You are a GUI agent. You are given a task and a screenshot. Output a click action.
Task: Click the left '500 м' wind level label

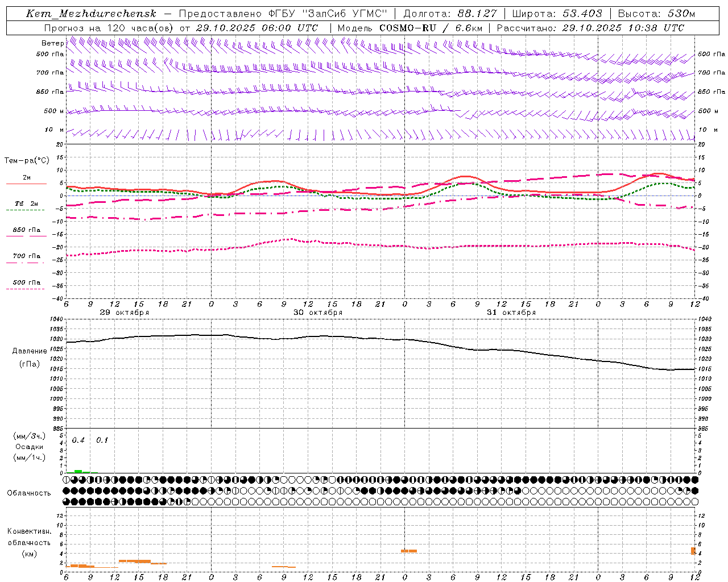54,111
